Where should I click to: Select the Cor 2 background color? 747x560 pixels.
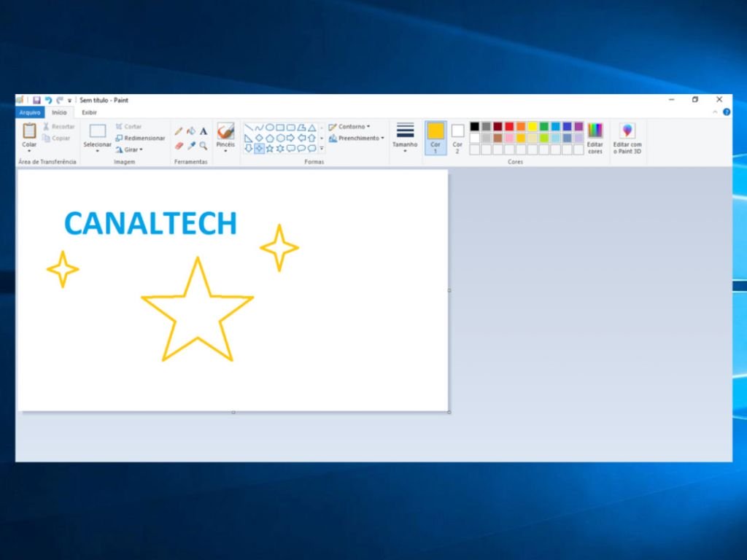click(x=457, y=138)
